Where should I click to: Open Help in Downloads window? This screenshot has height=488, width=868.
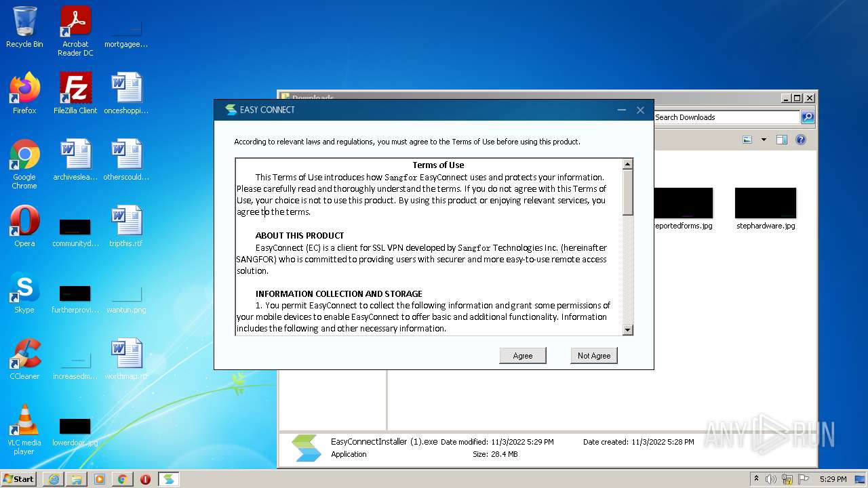tap(801, 140)
